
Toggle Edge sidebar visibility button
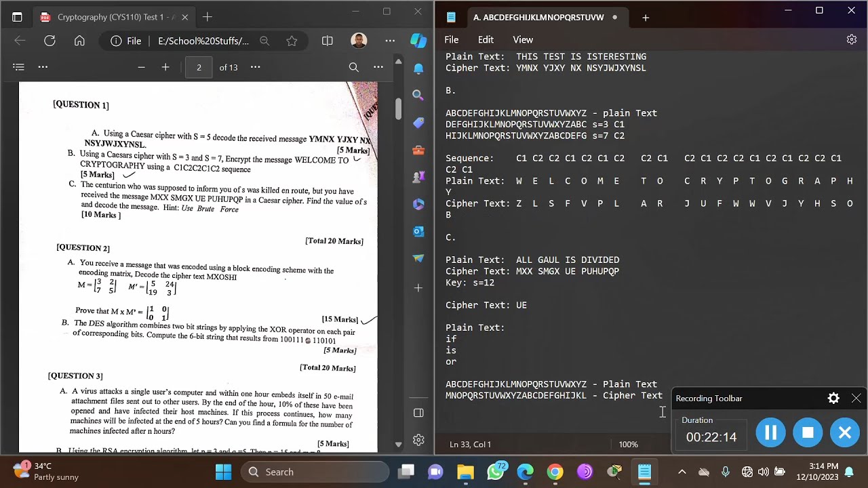click(418, 413)
